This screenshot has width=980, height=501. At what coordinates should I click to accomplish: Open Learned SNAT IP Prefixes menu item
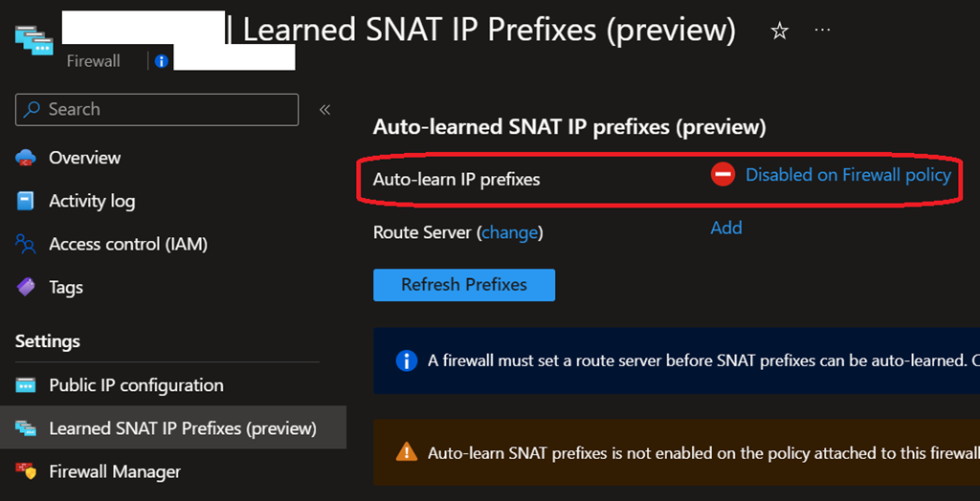click(182, 428)
